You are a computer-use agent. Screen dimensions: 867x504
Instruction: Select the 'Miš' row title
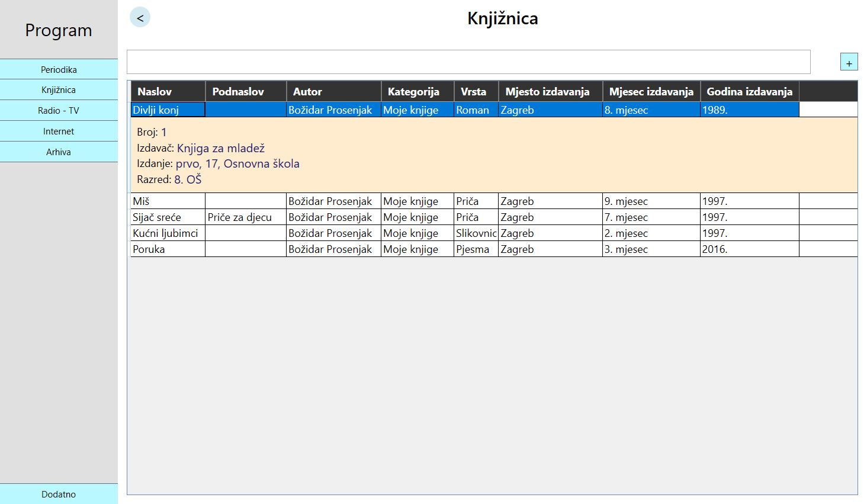click(x=168, y=201)
